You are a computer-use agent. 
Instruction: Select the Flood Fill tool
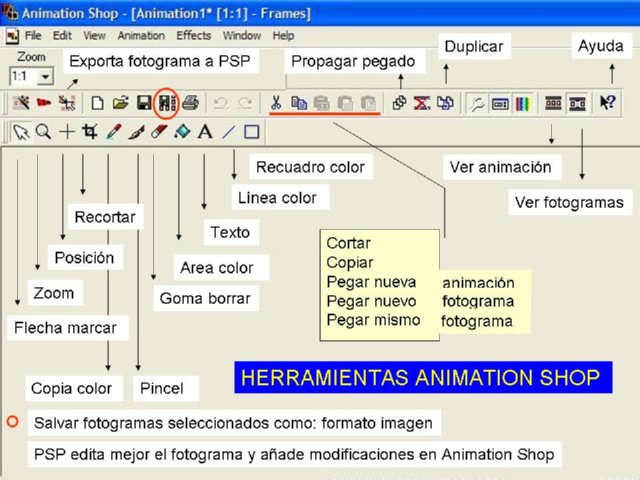pos(182,132)
